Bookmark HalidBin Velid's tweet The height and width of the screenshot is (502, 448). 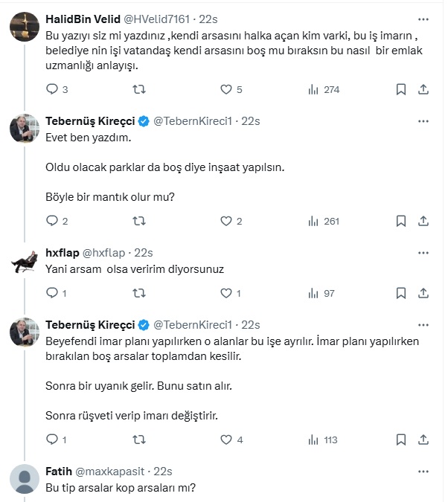400,89
